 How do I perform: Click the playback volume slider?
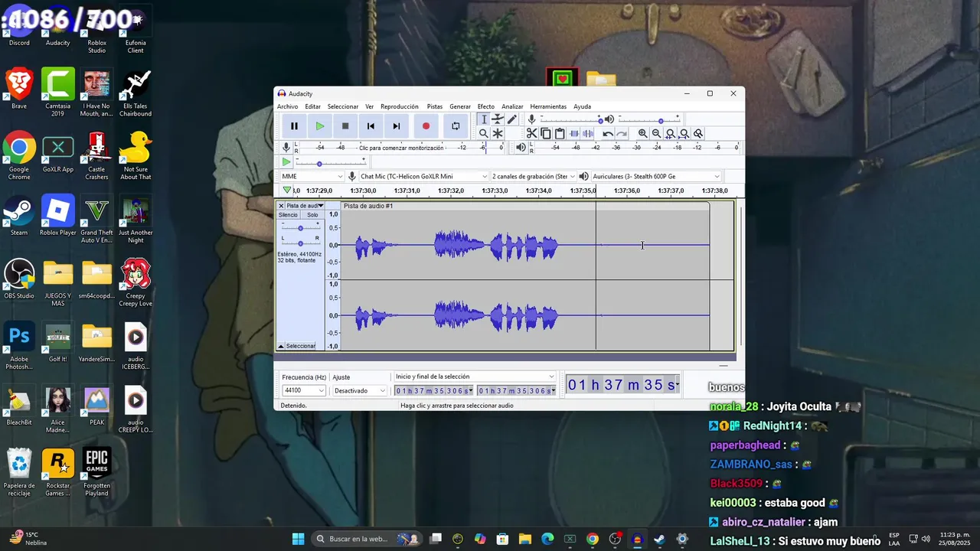pos(649,119)
